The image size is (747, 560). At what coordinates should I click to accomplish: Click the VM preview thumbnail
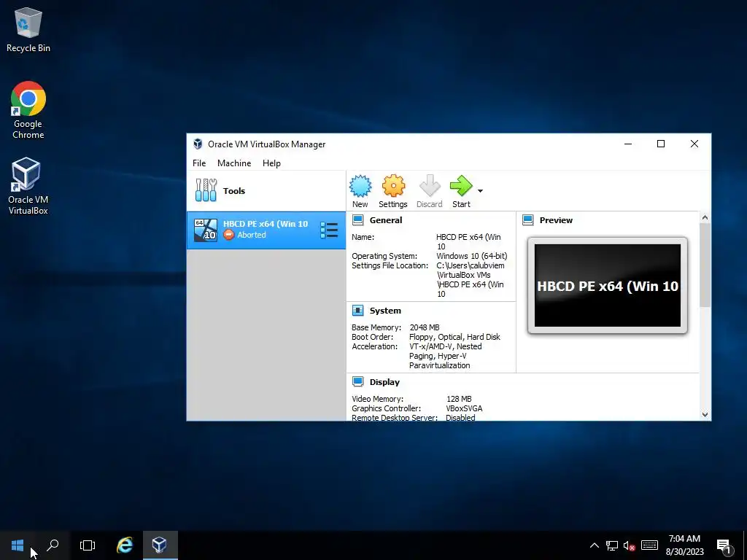click(x=608, y=285)
